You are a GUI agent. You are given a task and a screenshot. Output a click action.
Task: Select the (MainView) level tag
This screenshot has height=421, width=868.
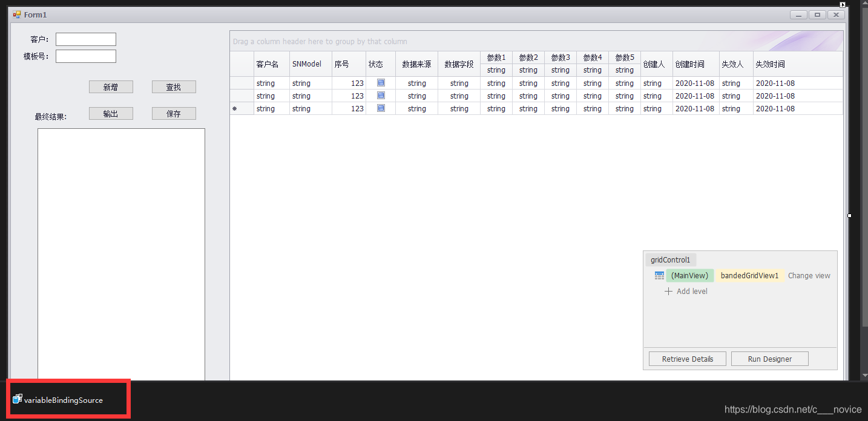[x=690, y=275]
